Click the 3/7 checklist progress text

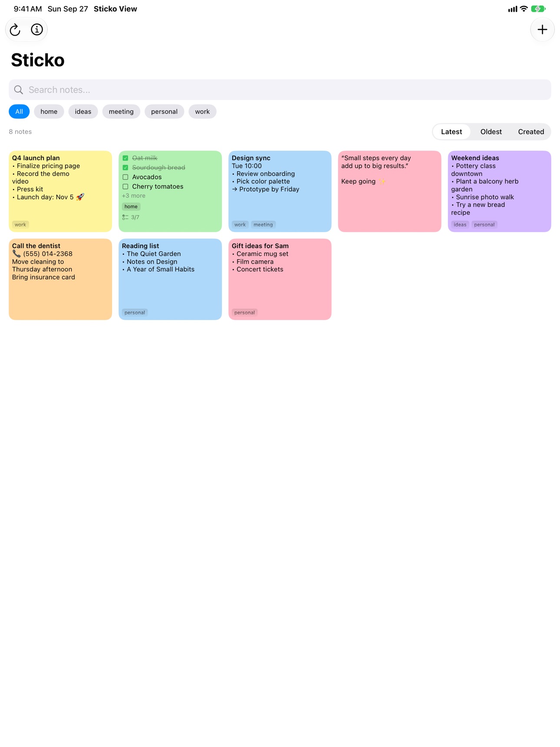pos(135,217)
